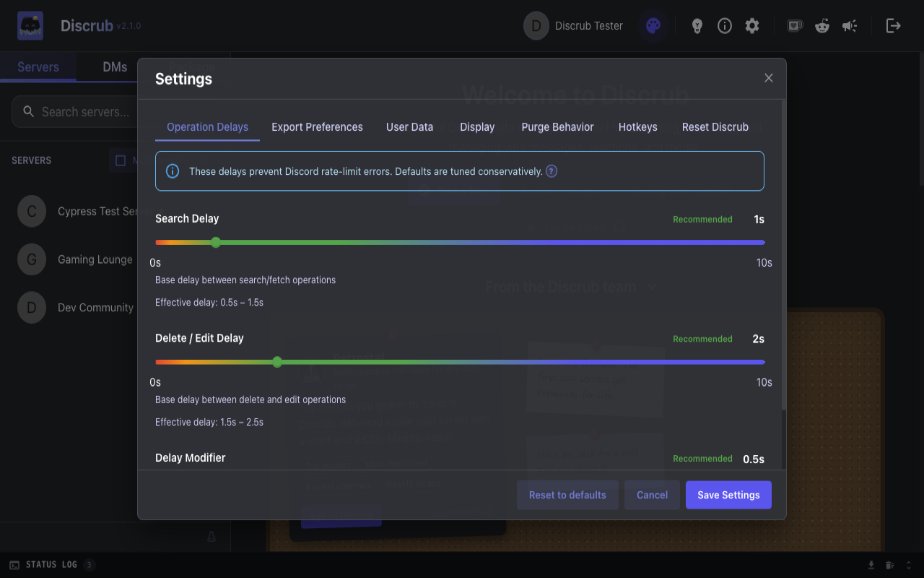Select the Display tab

point(477,127)
